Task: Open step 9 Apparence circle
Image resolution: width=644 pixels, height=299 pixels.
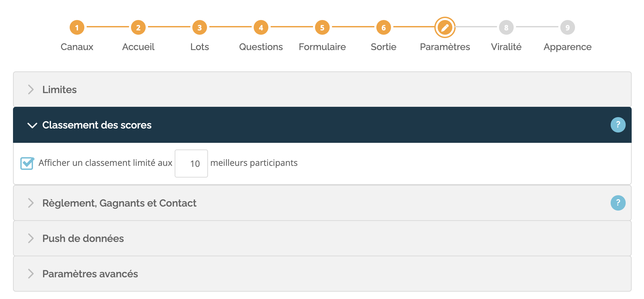Action: [x=568, y=27]
